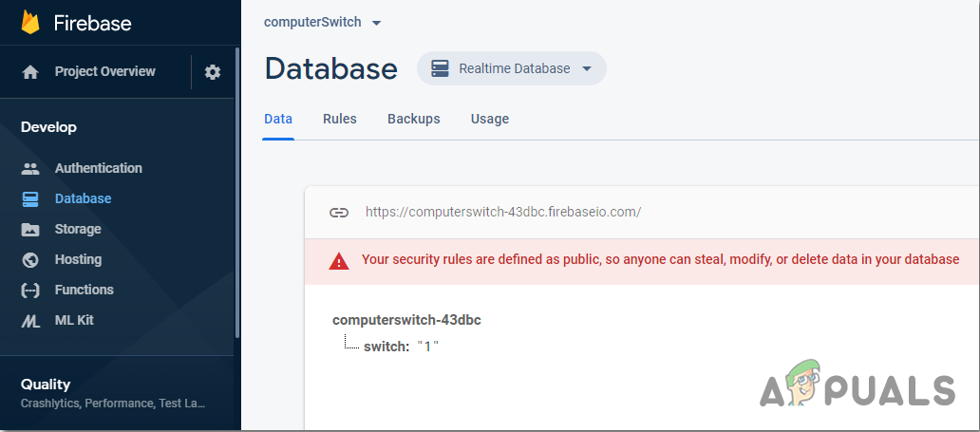
Task: Switch to the Rules tab
Action: [x=340, y=119]
